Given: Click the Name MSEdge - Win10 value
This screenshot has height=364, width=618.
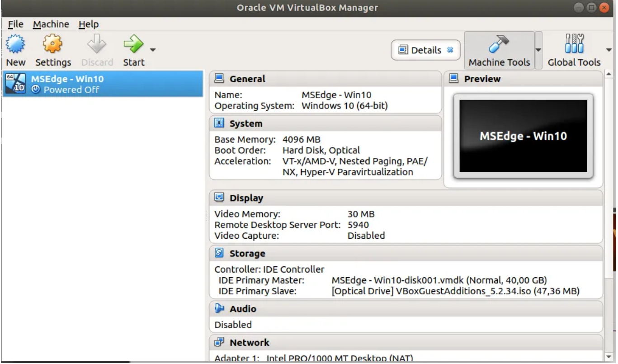Looking at the screenshot, I should point(336,95).
